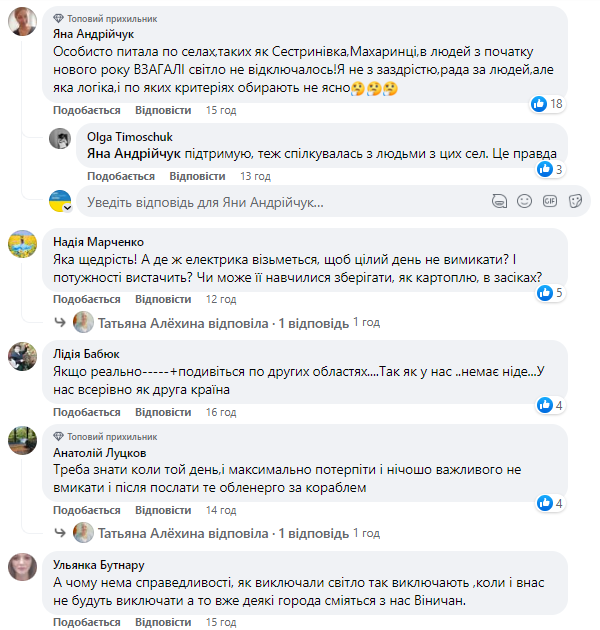Open Яна Андрійчук's profile picture
The width and height of the screenshot is (600, 630).
24,19
